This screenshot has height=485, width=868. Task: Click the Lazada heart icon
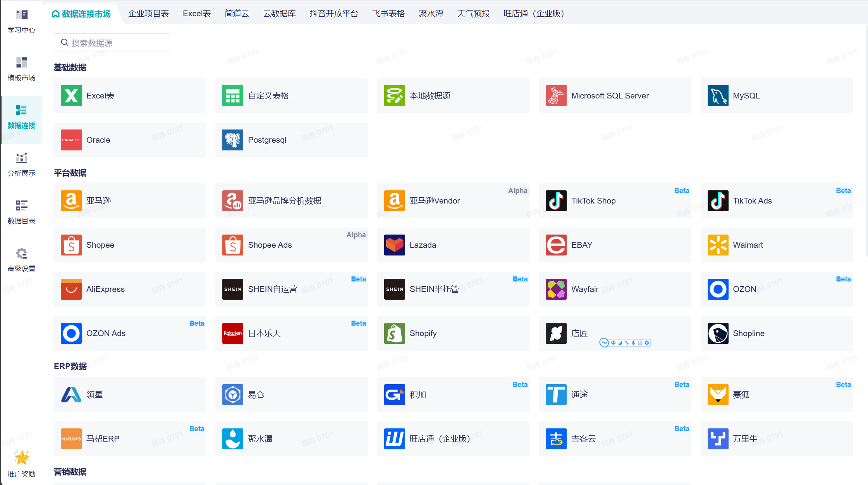click(394, 245)
